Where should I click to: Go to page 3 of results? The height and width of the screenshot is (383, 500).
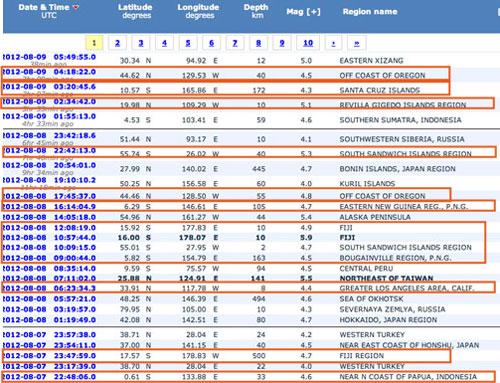[141, 43]
